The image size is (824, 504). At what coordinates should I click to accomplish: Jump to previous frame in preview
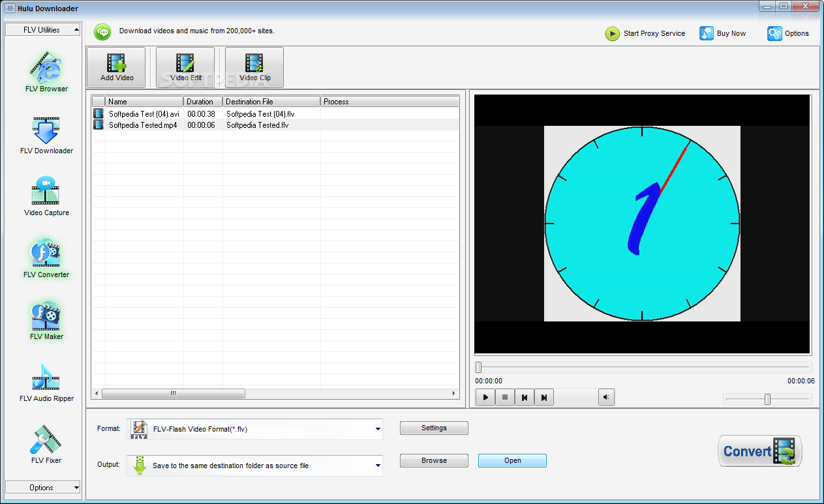coord(525,397)
